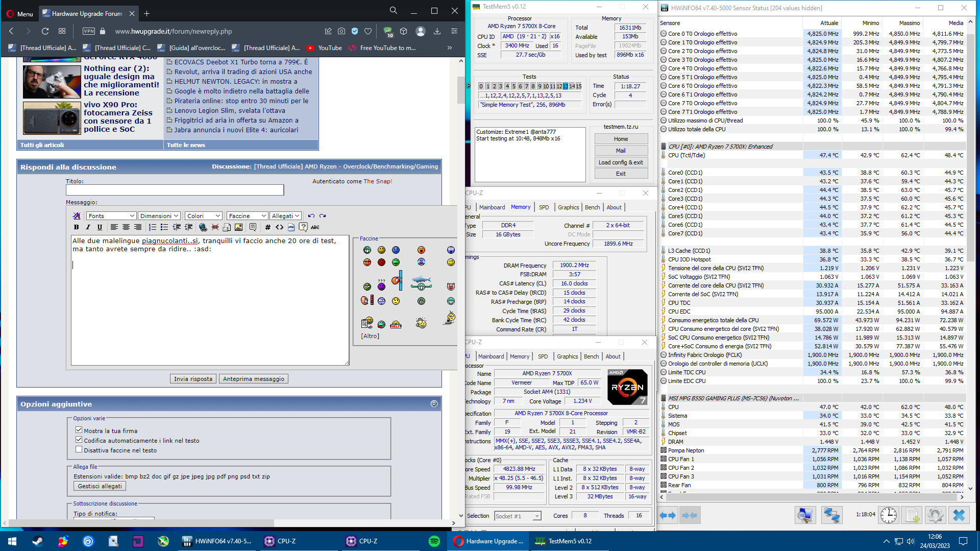Open the Faccine smilies dropdown

[247, 216]
